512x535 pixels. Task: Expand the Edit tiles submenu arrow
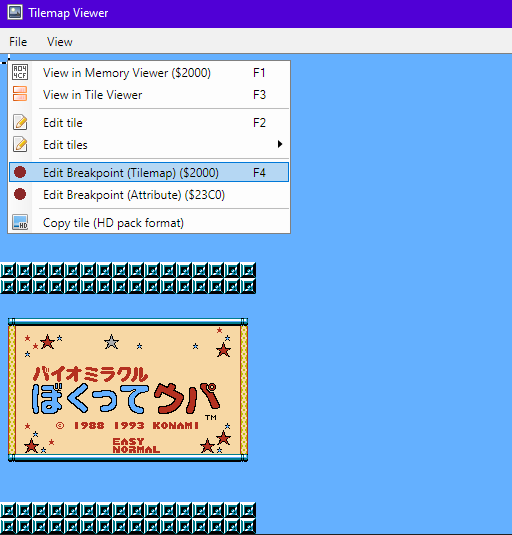point(280,144)
